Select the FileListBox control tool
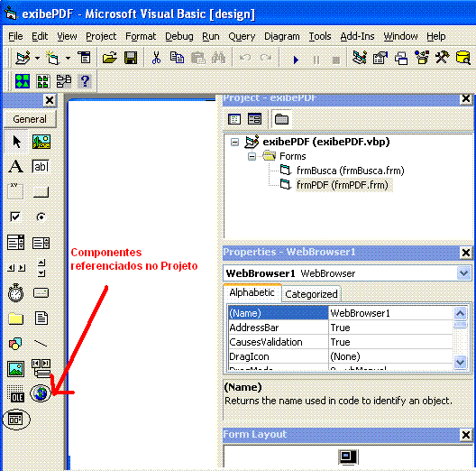Screen dimensions: 476x471 point(41,319)
